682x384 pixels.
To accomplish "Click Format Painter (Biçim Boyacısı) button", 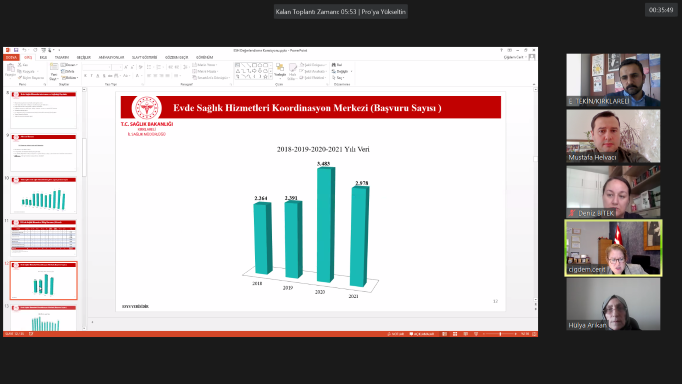I will point(31,78).
